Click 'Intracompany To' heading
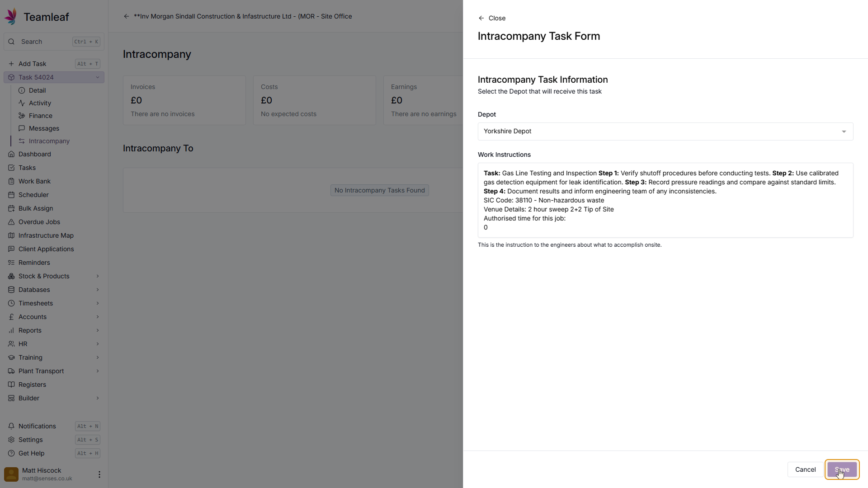This screenshot has width=868, height=488. pyautogui.click(x=158, y=148)
